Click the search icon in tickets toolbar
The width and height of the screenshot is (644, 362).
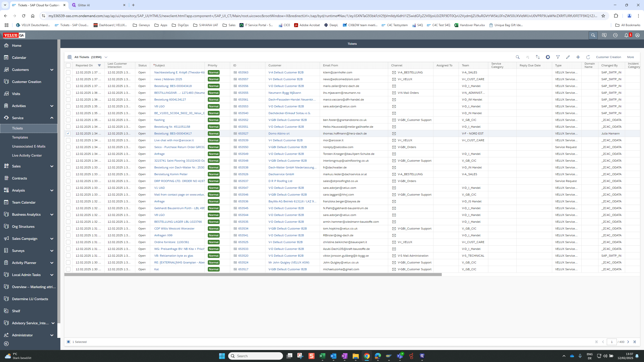pyautogui.click(x=517, y=57)
